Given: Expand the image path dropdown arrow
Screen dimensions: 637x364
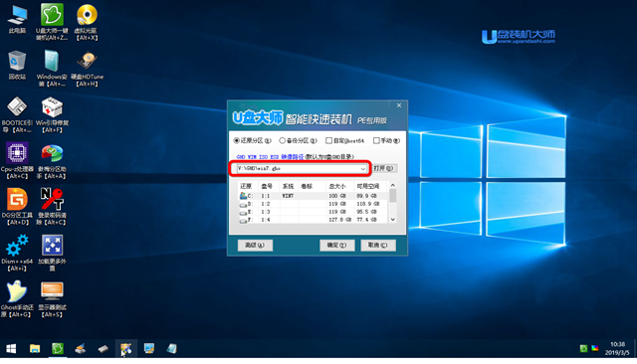Looking at the screenshot, I should (362, 168).
